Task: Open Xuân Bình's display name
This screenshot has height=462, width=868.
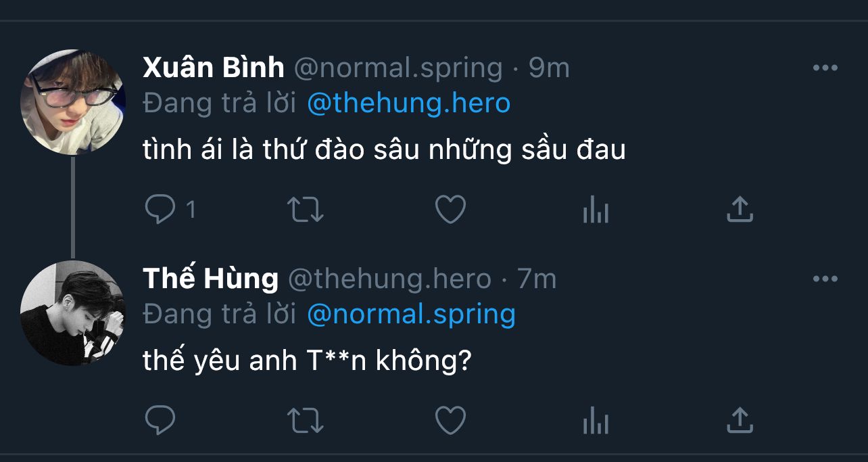Action: coord(214,68)
